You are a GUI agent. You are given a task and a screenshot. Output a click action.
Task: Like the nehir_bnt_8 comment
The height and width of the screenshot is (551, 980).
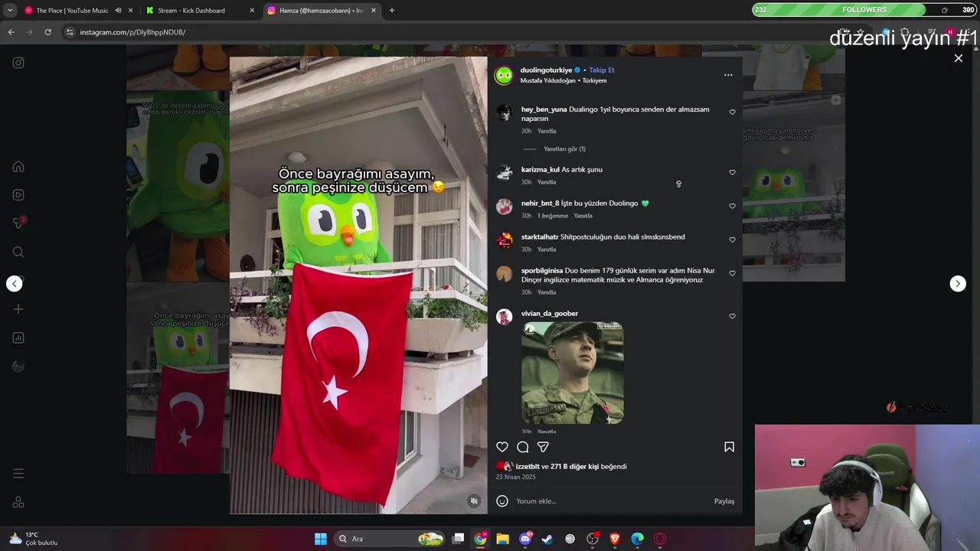(x=732, y=207)
